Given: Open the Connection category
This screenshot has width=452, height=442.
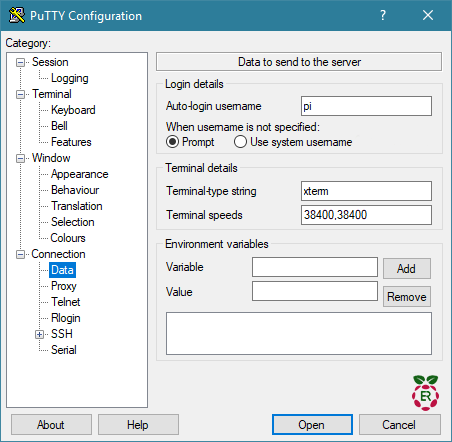Looking at the screenshot, I should coord(58,254).
